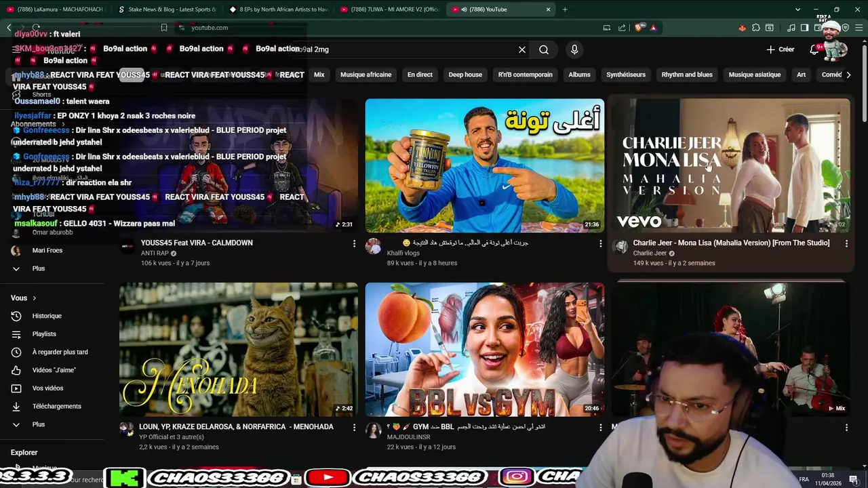Mute the YouTube tab via speaker icon

(465, 9)
